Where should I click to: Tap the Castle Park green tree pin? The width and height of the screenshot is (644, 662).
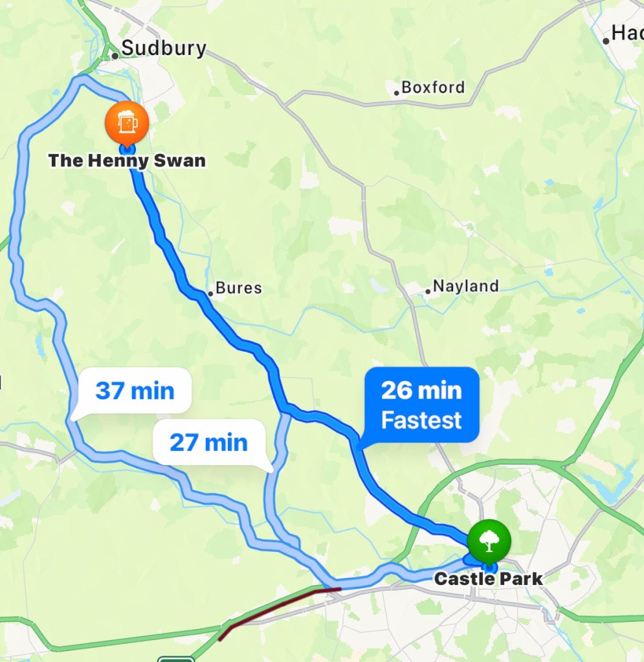pyautogui.click(x=489, y=541)
